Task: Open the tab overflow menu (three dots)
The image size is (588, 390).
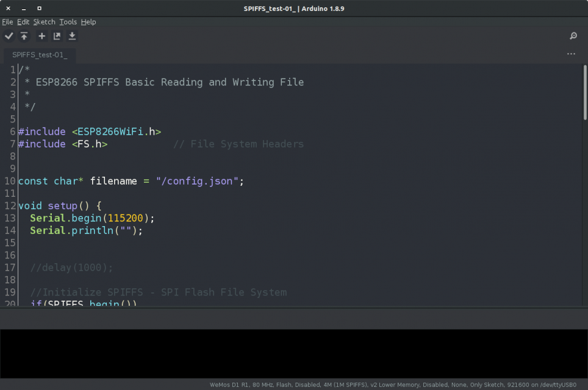Action: (x=571, y=54)
